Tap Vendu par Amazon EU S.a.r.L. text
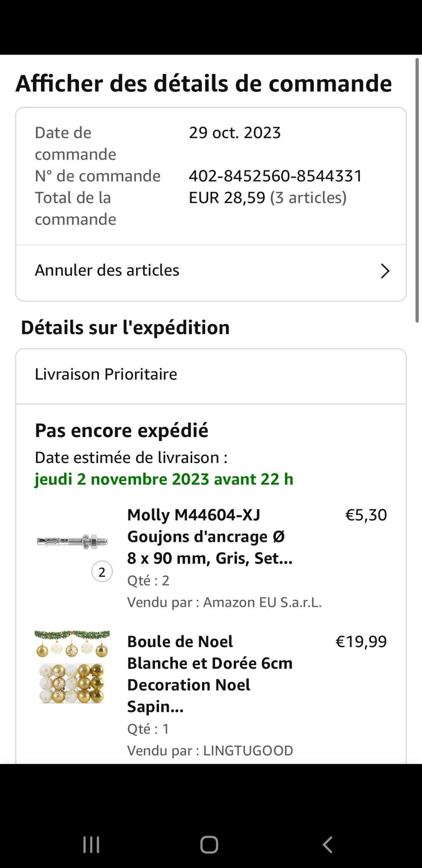422x868 pixels. pyautogui.click(x=224, y=603)
